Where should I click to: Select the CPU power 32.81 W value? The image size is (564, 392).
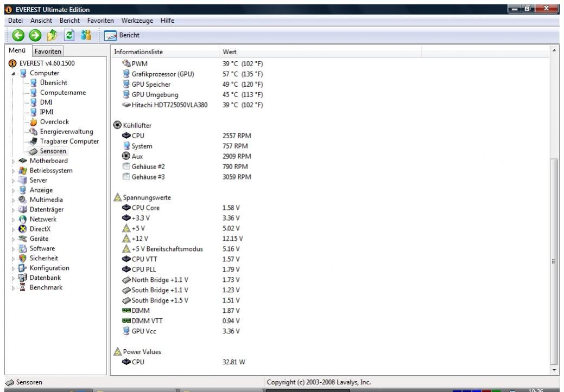[x=234, y=362]
